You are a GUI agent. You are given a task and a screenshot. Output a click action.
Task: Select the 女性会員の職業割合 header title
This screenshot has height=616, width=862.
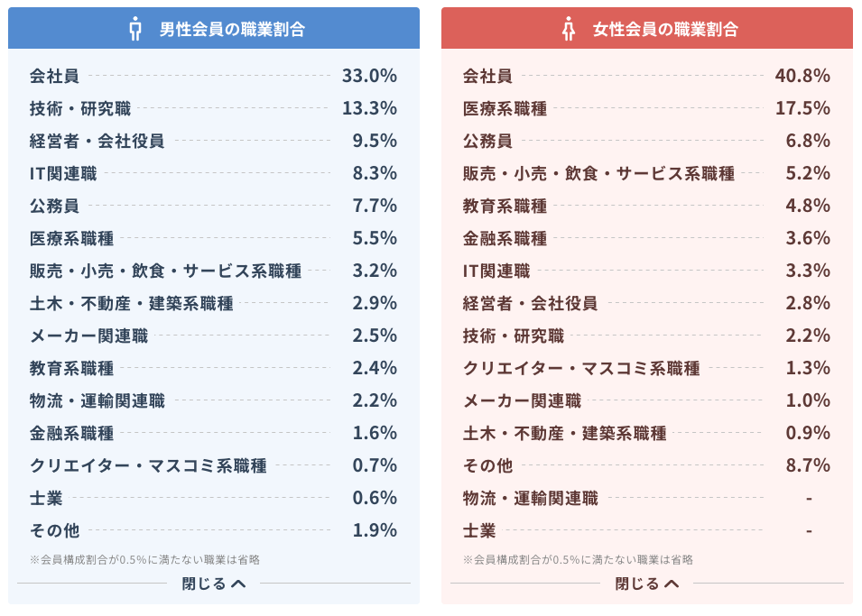665,29
